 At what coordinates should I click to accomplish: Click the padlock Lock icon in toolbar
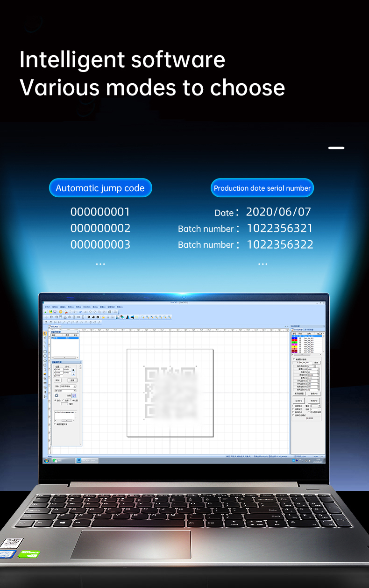103,317
